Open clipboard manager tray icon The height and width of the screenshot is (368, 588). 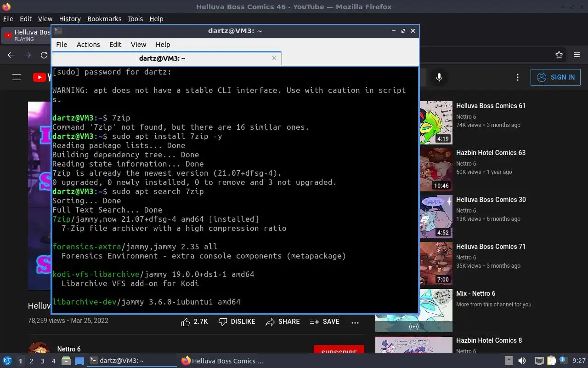pos(551,361)
